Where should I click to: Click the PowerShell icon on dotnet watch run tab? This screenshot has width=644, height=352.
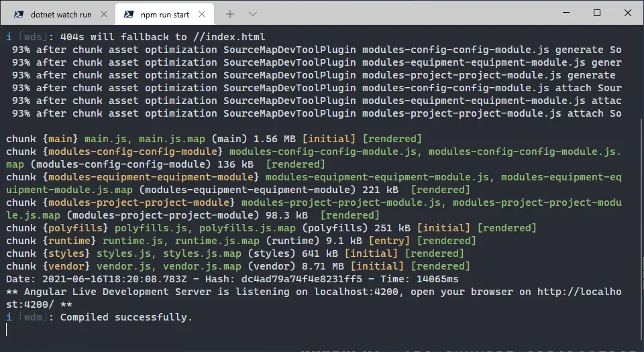click(x=19, y=14)
